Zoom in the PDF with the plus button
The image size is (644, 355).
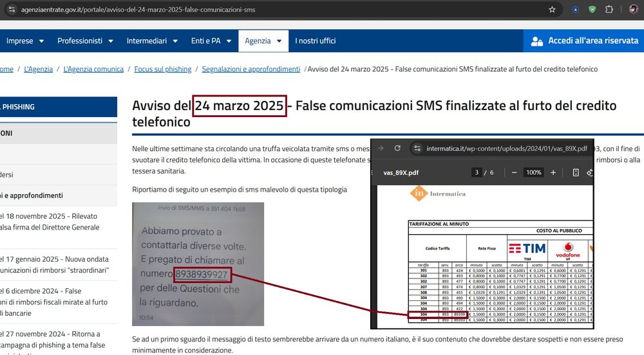tap(553, 172)
